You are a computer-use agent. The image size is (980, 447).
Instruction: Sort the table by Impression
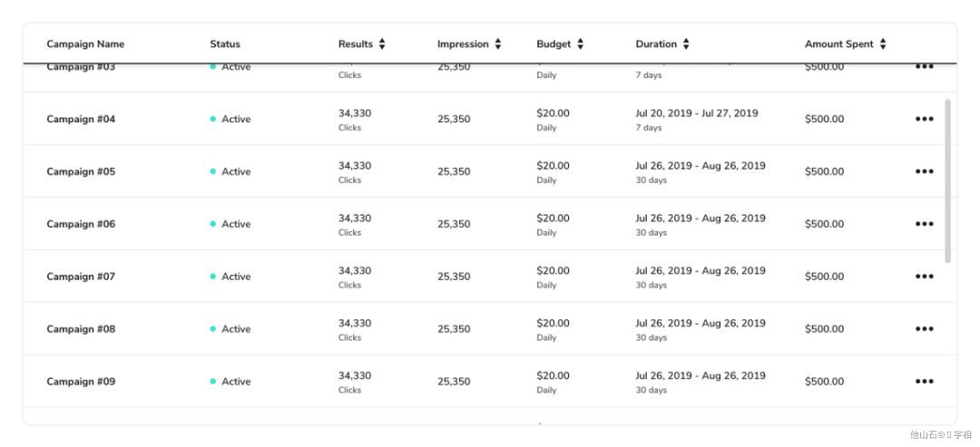point(498,44)
